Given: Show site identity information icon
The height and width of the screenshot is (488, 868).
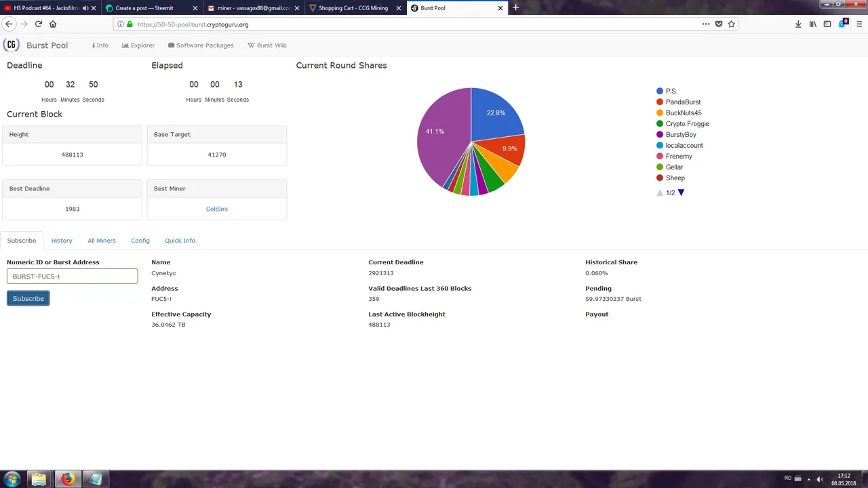Looking at the screenshot, I should [x=121, y=24].
